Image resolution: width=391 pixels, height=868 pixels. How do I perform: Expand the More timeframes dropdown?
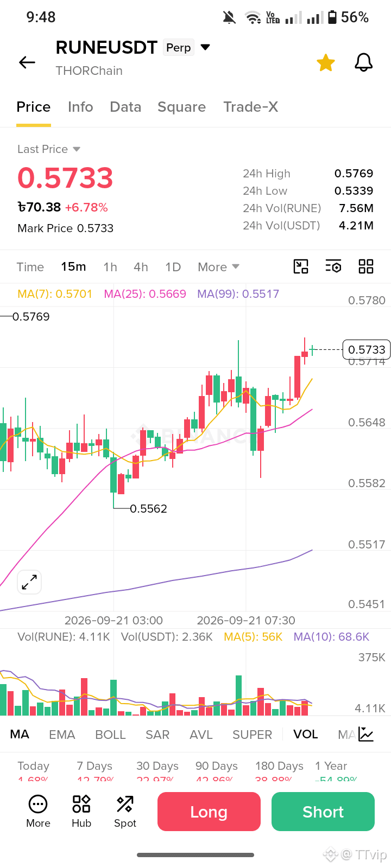coord(218,267)
